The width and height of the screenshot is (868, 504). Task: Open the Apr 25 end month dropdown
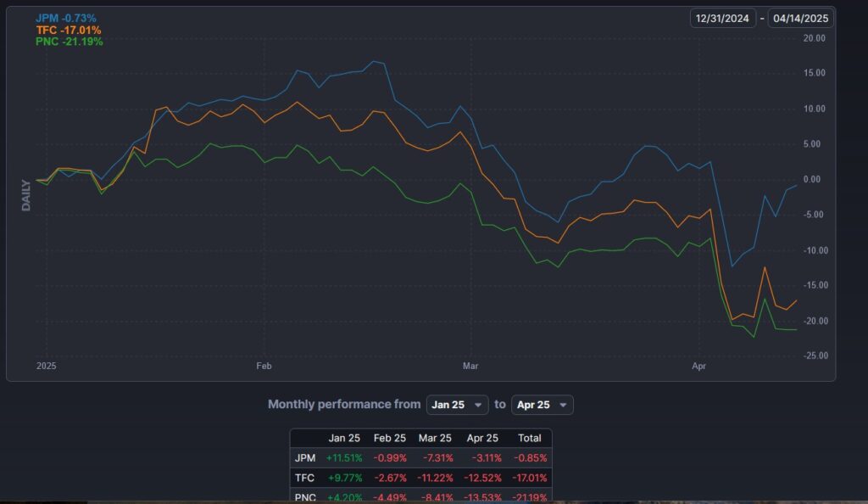(x=542, y=405)
